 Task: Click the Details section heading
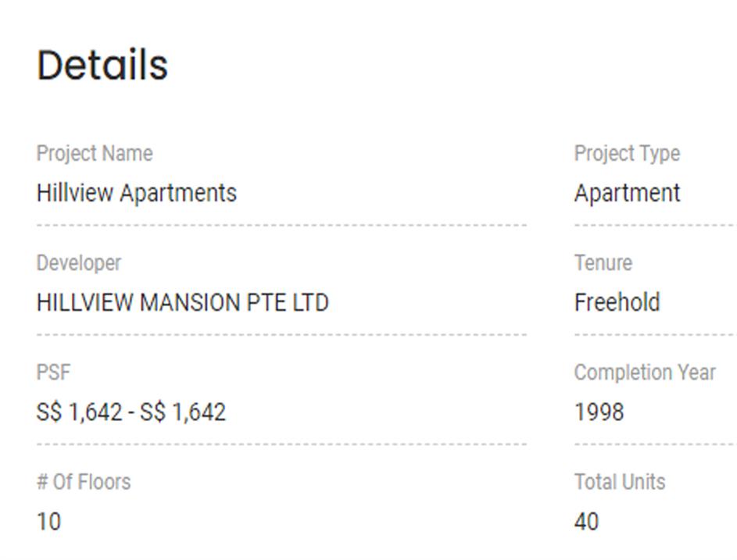(102, 65)
